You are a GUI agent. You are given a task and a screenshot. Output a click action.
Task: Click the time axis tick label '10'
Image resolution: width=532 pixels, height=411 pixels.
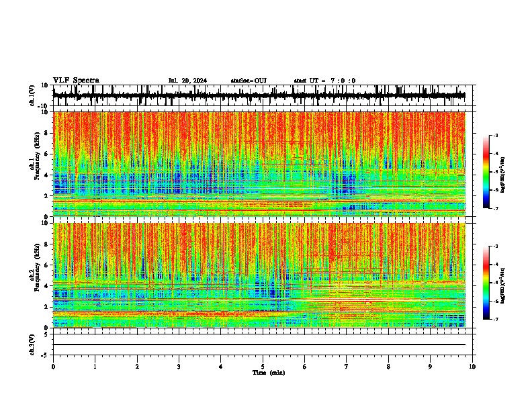click(472, 367)
